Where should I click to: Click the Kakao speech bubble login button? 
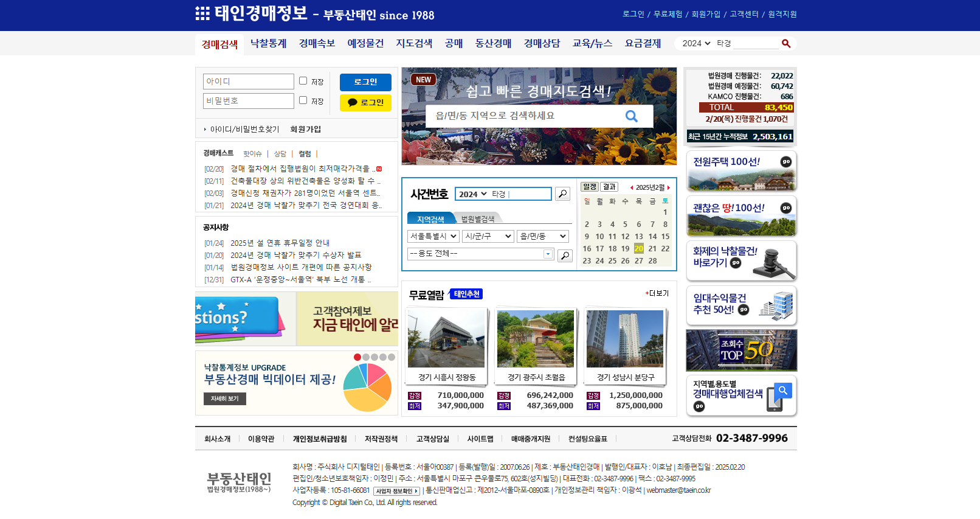click(365, 103)
